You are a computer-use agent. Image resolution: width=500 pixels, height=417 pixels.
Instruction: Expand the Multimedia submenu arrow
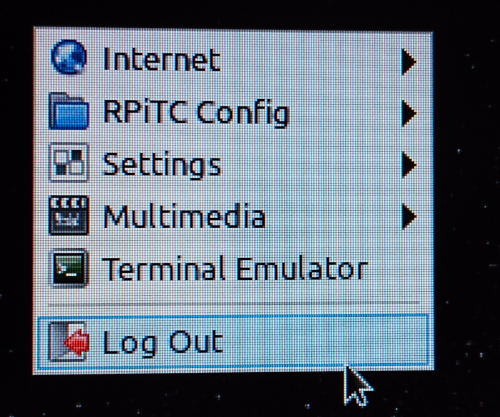[x=409, y=217]
